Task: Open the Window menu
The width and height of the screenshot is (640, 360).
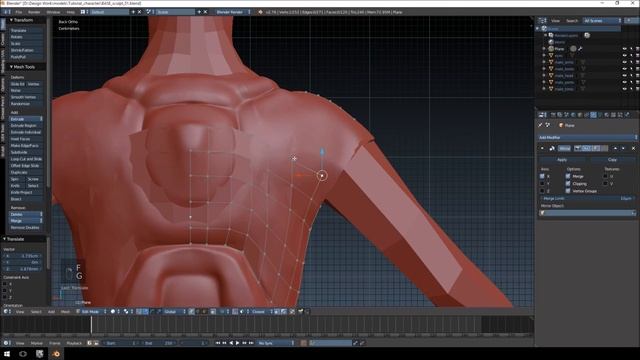Action: coord(53,12)
